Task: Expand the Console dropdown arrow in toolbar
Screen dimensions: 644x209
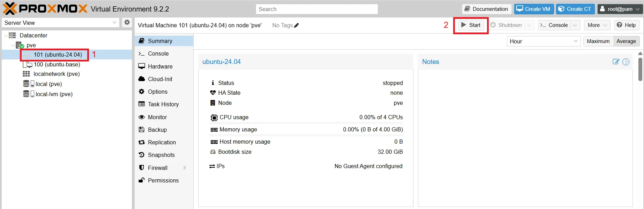Action: [575, 25]
